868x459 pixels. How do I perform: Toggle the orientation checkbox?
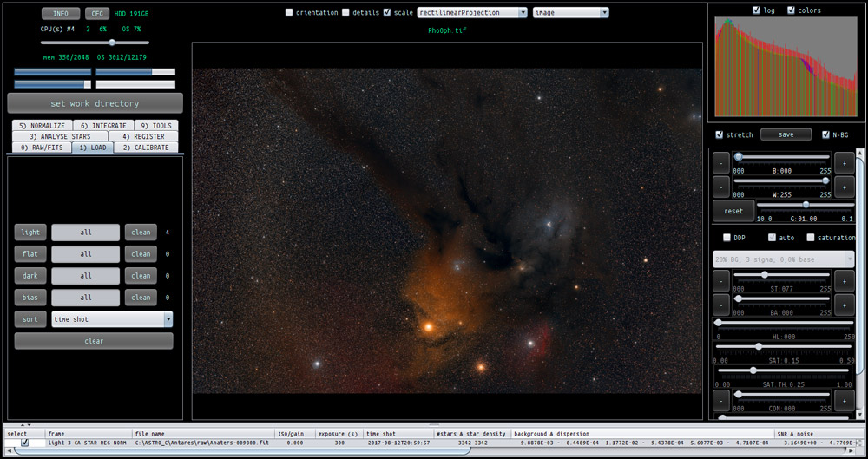pos(289,12)
